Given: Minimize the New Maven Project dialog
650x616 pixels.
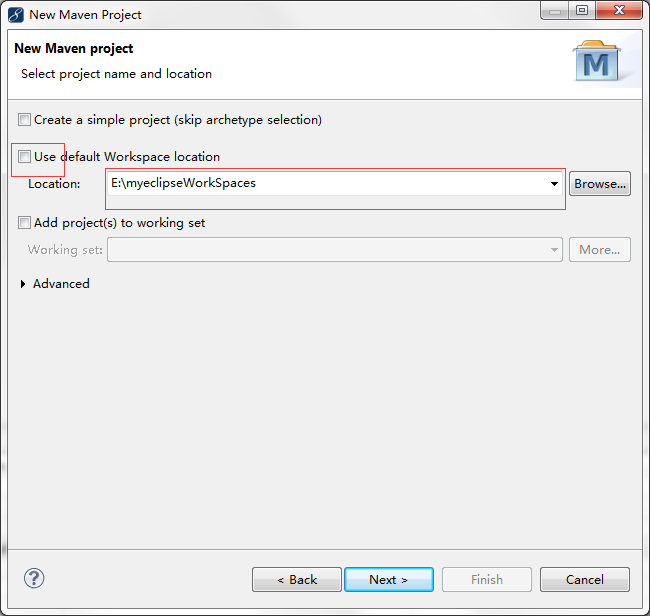Looking at the screenshot, I should pyautogui.click(x=556, y=11).
